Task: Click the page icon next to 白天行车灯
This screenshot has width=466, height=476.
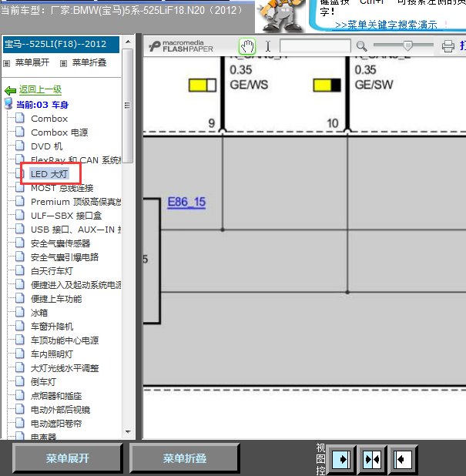Action: [20, 270]
